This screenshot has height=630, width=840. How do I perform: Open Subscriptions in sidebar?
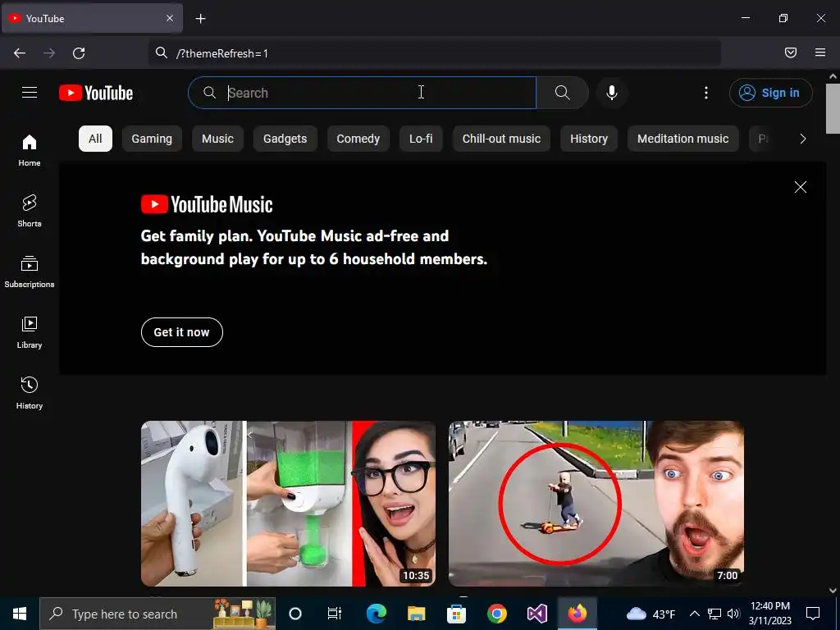click(30, 272)
